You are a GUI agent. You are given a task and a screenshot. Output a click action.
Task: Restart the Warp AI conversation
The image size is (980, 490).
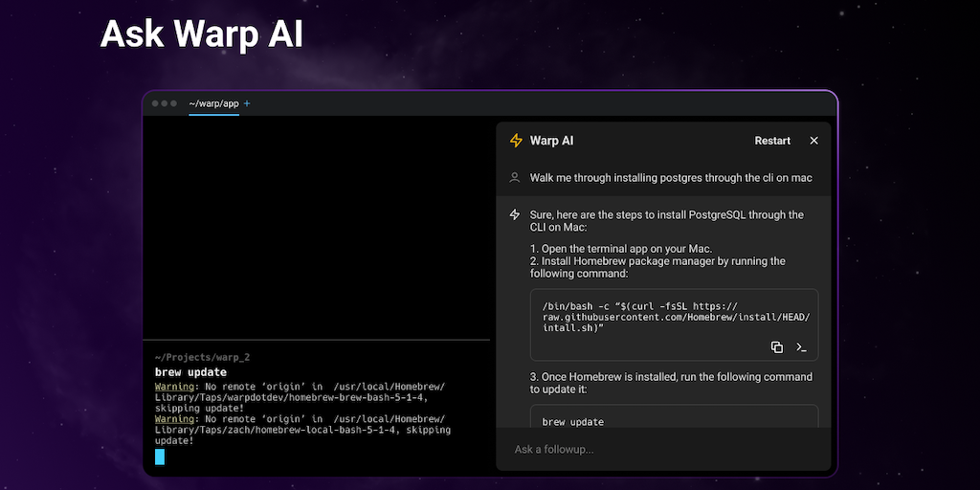(x=772, y=141)
